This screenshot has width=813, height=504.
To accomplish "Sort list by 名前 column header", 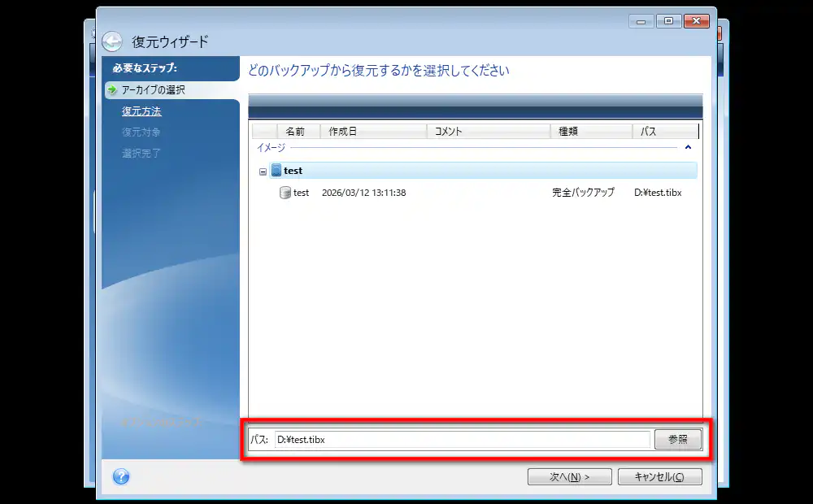I will point(294,132).
